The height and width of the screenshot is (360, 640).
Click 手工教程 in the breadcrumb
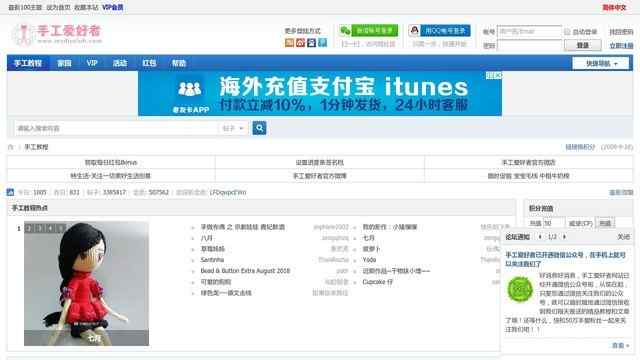[36, 147]
